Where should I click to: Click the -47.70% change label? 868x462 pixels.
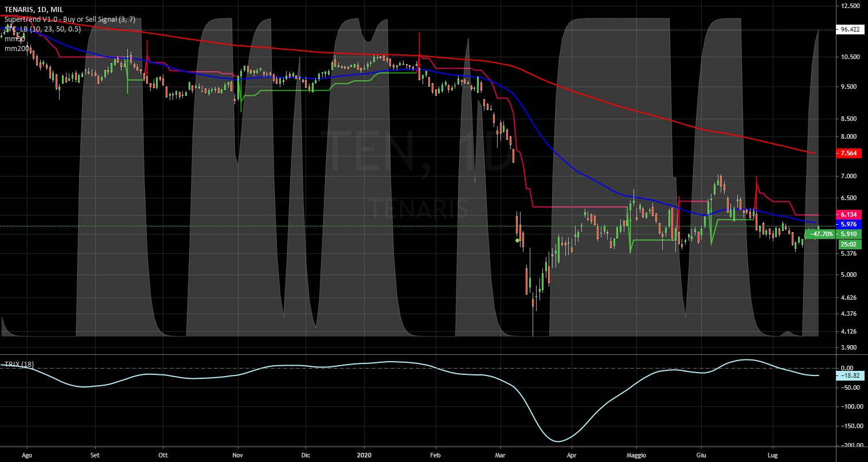click(820, 234)
